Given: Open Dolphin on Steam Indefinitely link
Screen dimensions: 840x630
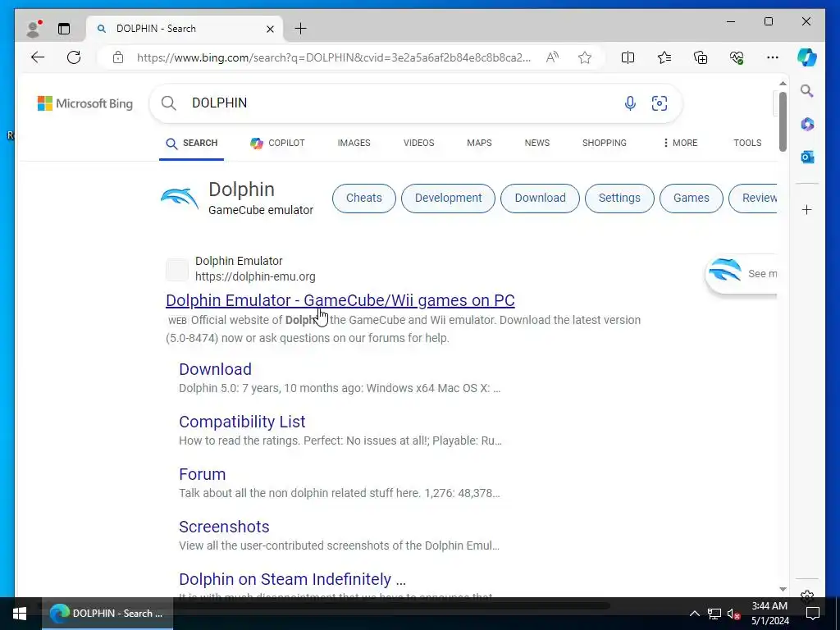Looking at the screenshot, I should (x=293, y=579).
